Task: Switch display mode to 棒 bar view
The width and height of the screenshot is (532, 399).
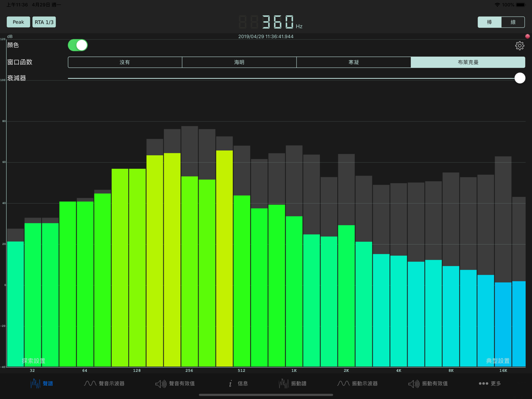Action: [x=489, y=22]
